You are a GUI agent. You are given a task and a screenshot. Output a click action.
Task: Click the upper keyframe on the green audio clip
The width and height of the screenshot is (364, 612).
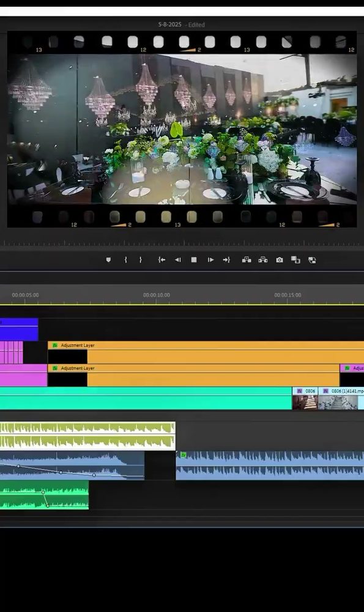click(x=43, y=492)
